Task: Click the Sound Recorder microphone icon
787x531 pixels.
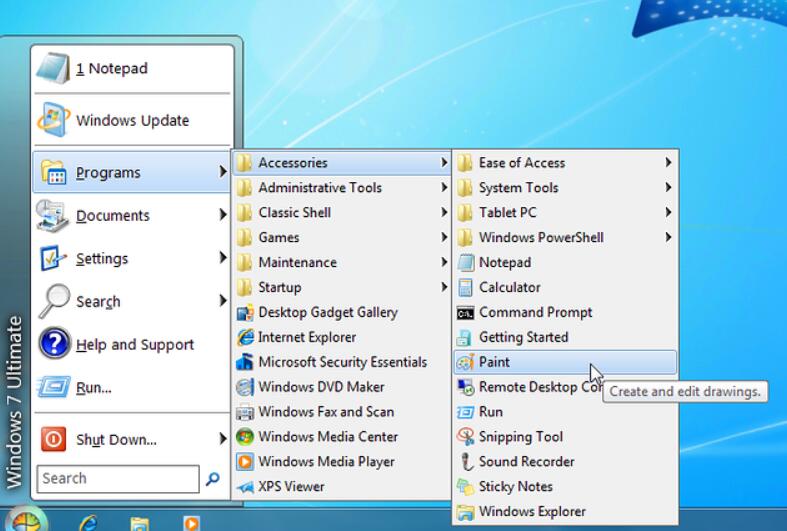Action: (466, 462)
